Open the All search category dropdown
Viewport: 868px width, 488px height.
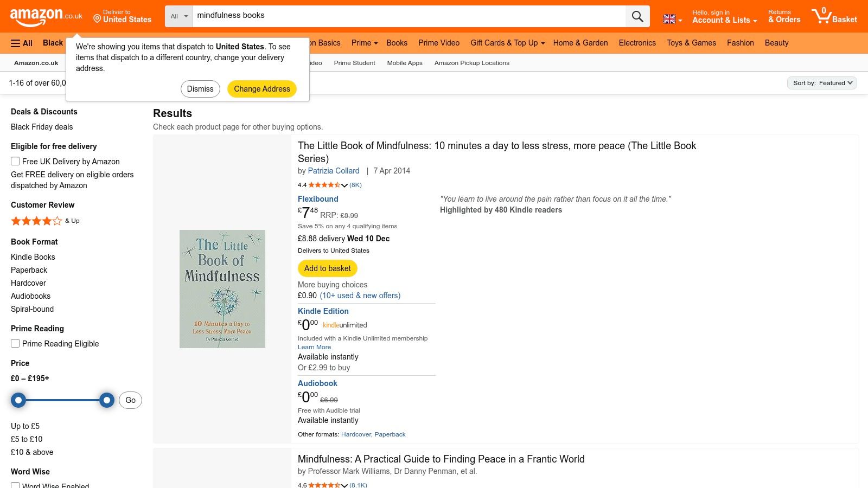(x=178, y=16)
